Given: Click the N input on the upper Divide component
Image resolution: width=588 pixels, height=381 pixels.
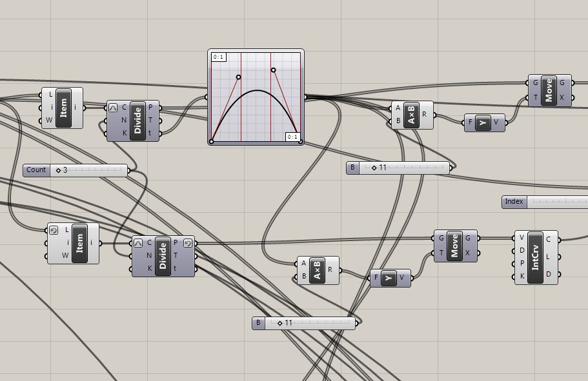Looking at the screenshot, I should point(124,121).
